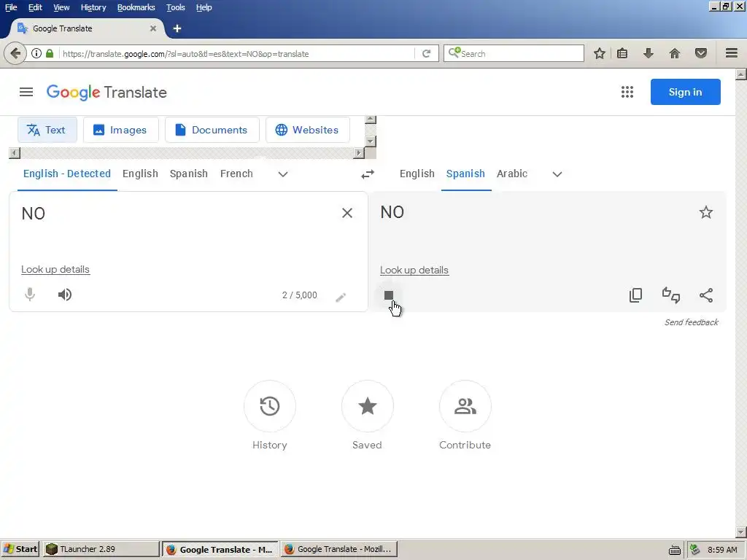
Task: Click the page scrollbar down arrow
Action: tap(741, 532)
